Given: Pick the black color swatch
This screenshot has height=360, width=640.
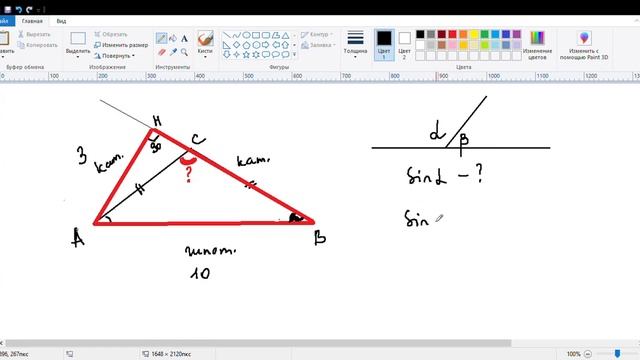Looking at the screenshot, I should coord(420,34).
